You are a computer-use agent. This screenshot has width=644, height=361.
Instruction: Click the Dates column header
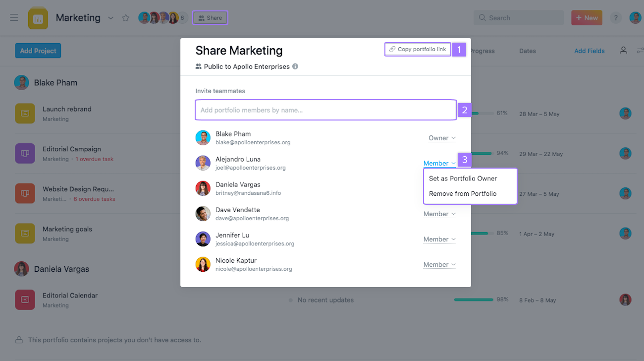528,51
